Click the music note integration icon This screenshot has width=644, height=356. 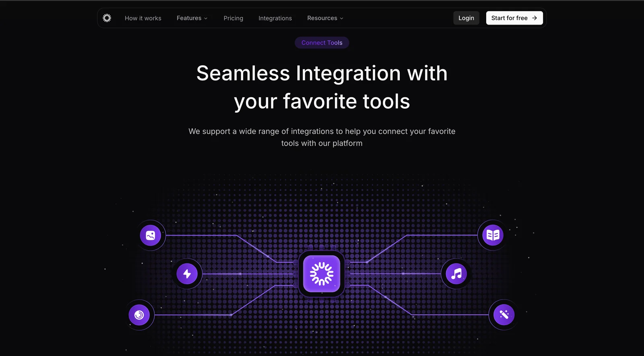(456, 274)
